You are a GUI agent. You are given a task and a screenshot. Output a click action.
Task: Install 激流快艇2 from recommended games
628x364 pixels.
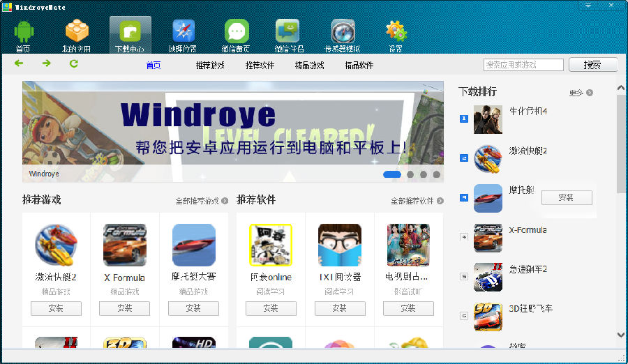56,308
